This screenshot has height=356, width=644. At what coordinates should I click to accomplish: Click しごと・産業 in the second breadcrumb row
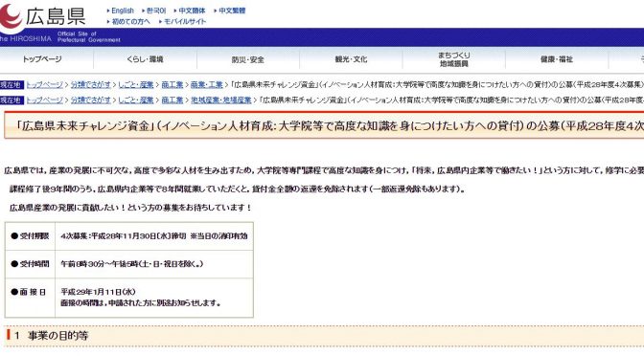[136, 100]
